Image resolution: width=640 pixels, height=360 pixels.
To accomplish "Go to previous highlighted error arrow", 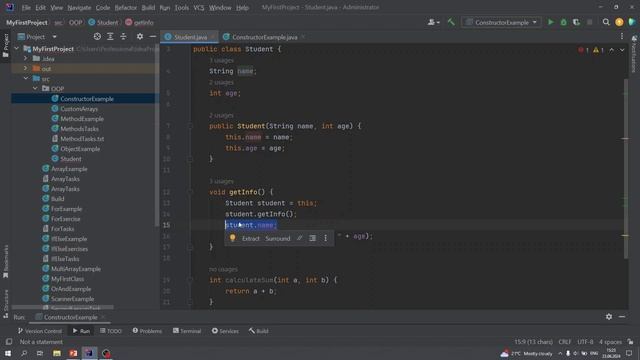I will click(611, 50).
